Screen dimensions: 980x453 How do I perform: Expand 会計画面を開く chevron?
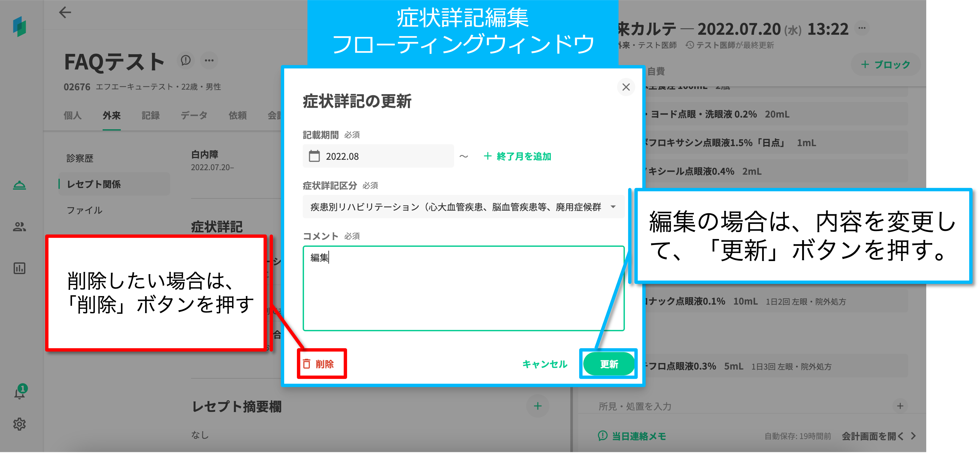(x=914, y=436)
